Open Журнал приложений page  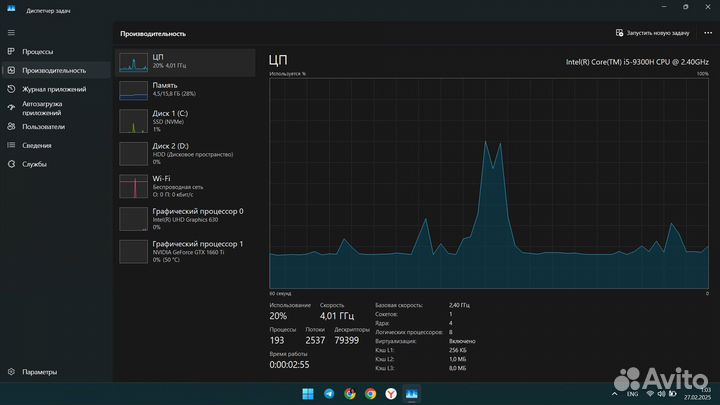(x=56, y=89)
